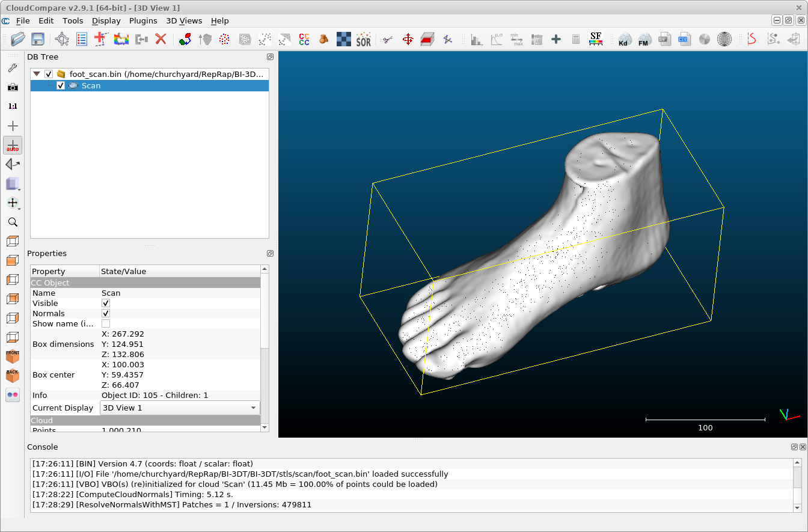
Task: Click the Console scrollbar down arrow
Action: (x=797, y=508)
